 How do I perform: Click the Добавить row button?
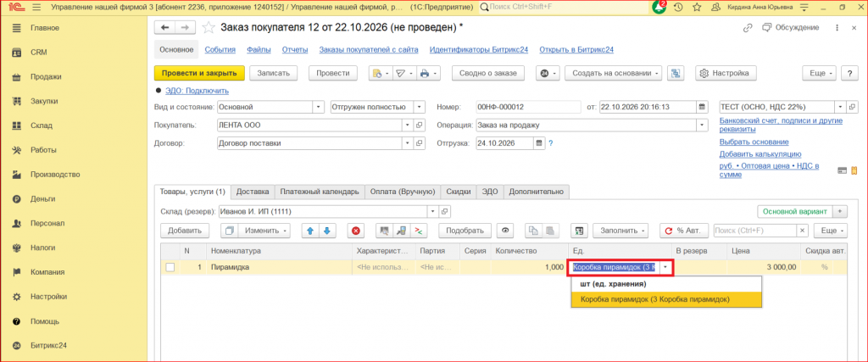[x=185, y=231]
